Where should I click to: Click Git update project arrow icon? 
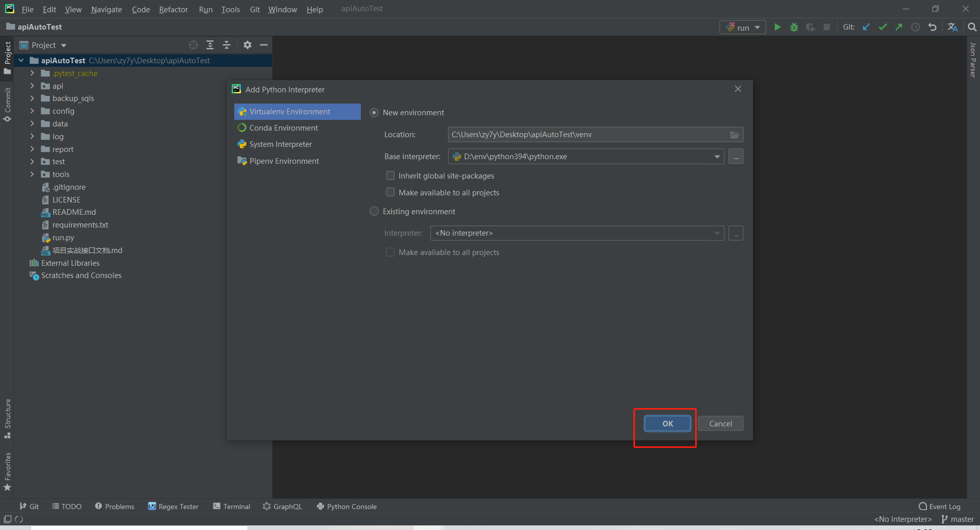pyautogui.click(x=866, y=27)
